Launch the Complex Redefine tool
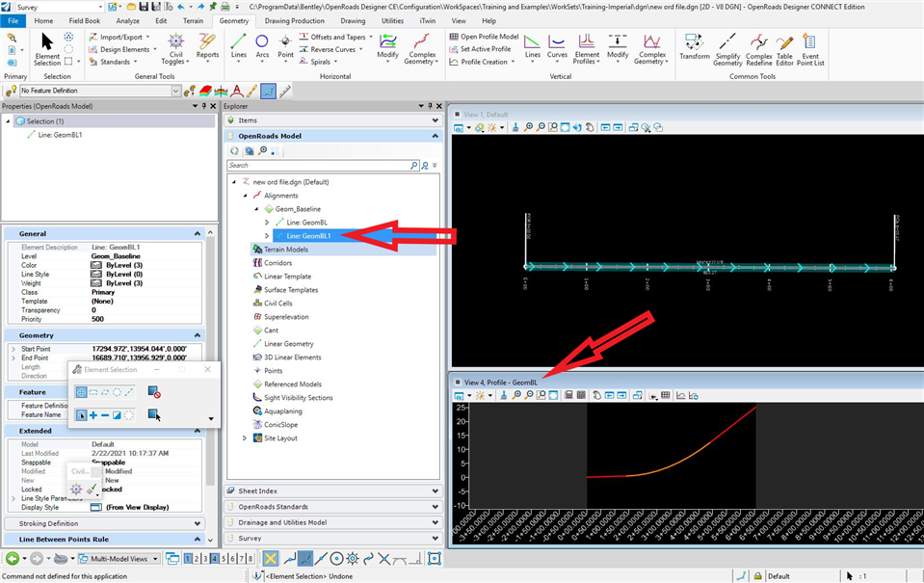 [759, 49]
